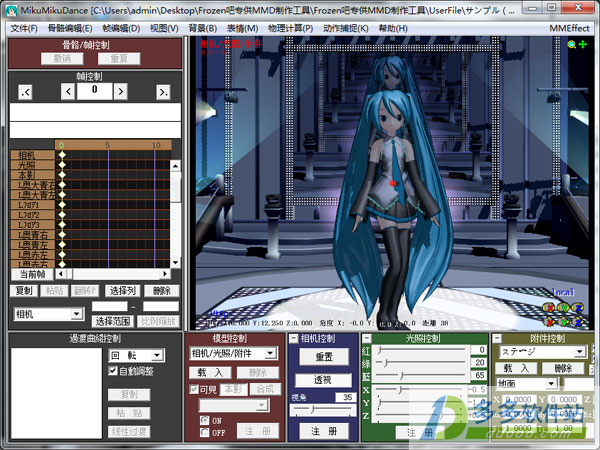Click the blue (藍) light color slider
The image size is (600, 450).
(x=421, y=375)
